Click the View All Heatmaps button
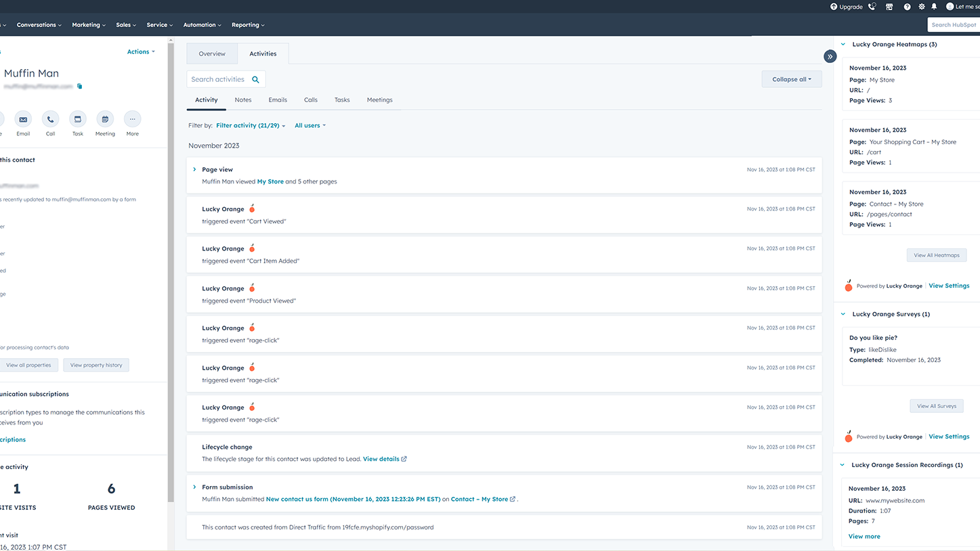Screen dimensions: 980x551 (x=936, y=255)
